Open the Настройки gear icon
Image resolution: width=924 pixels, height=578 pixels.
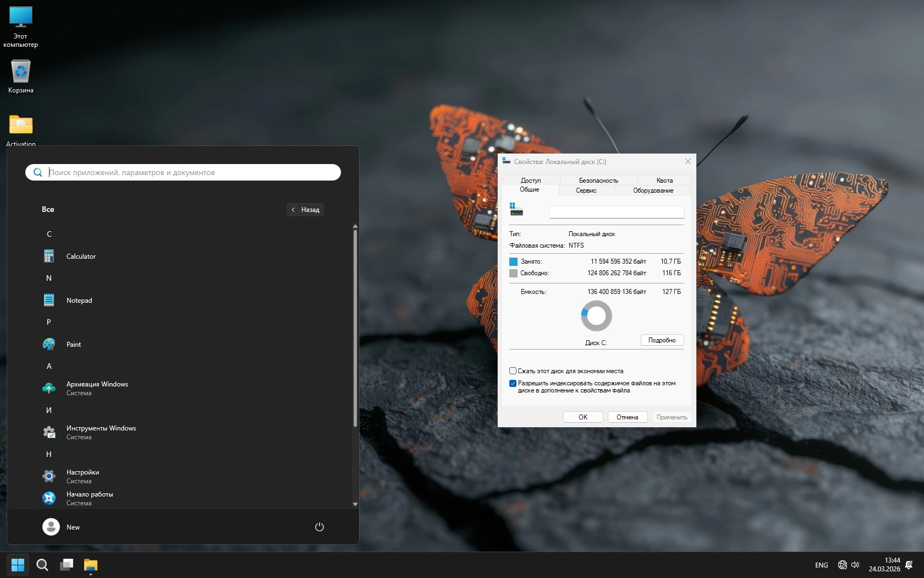click(x=49, y=476)
